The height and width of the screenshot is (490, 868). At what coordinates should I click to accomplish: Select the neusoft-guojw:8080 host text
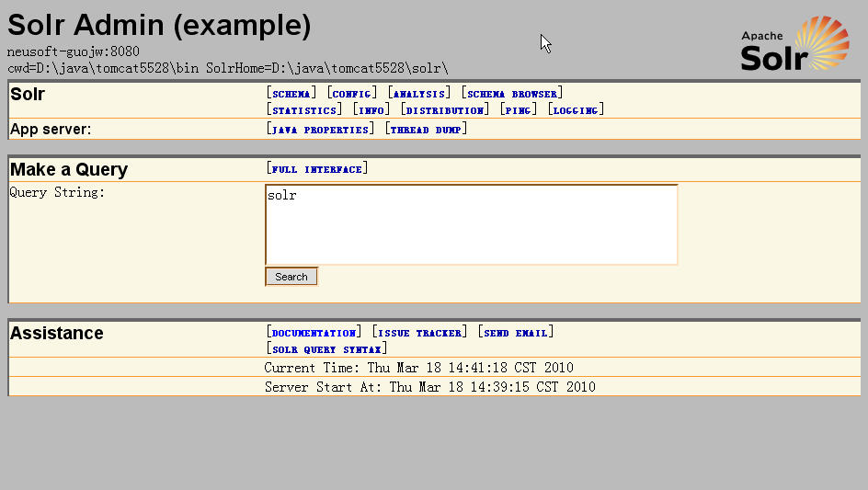(73, 51)
